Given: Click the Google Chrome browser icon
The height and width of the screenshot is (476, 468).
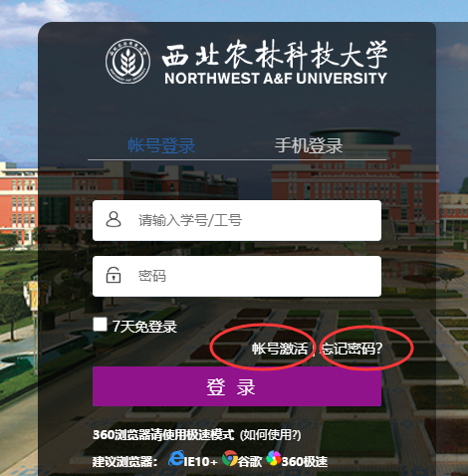Looking at the screenshot, I should pyautogui.click(x=230, y=459).
